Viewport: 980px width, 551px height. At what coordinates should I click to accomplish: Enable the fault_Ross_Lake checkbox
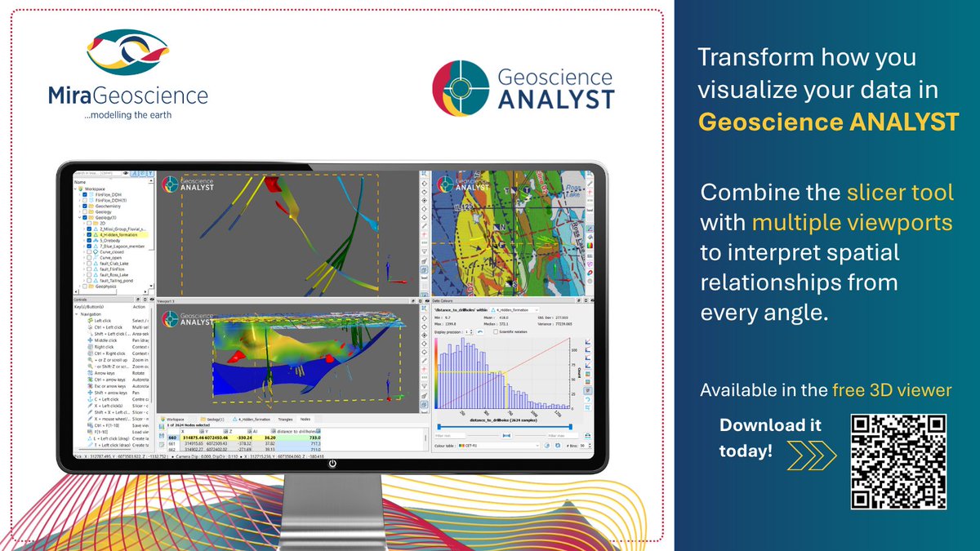89,275
